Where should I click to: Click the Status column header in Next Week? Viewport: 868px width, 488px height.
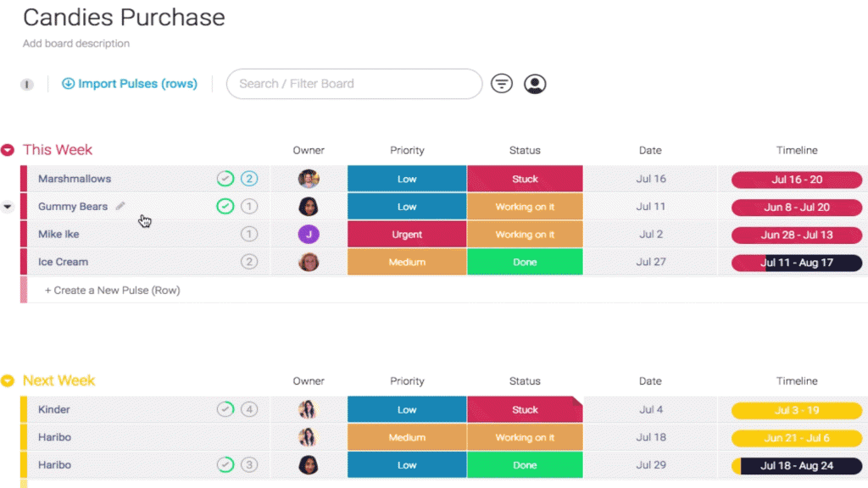coord(525,381)
